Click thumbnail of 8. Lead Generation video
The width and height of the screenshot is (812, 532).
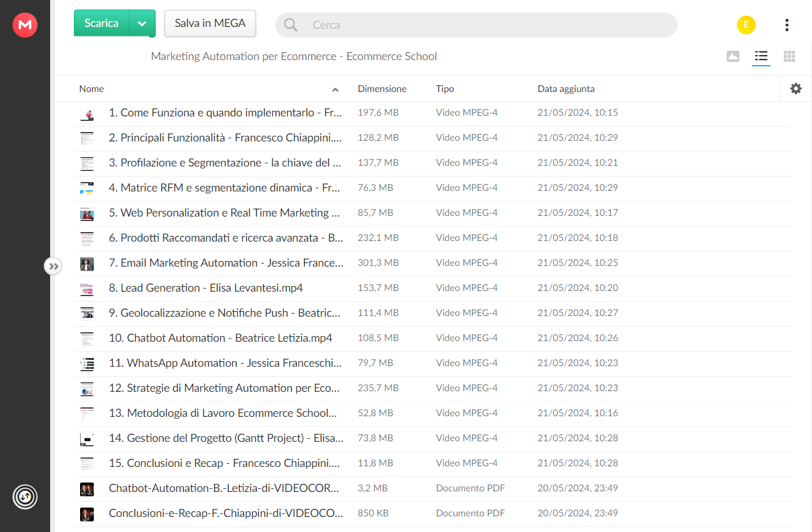click(x=87, y=289)
